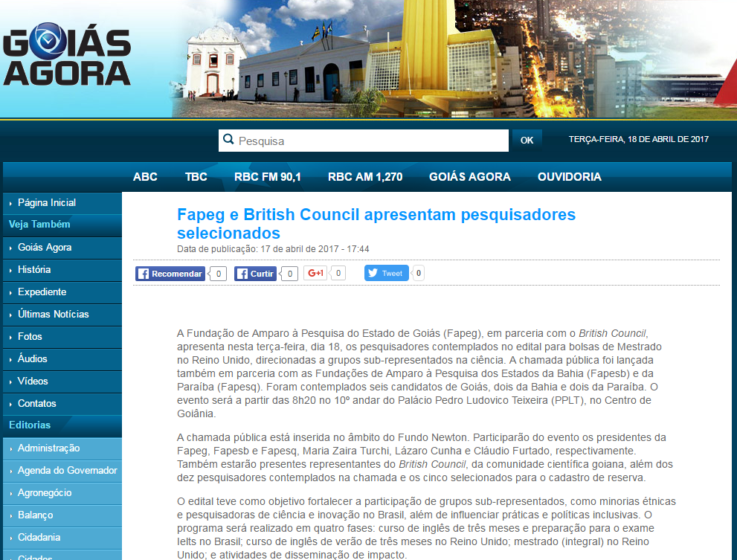Expand the Vídeos sidebar item
This screenshot has height=560, width=737.
coord(33,382)
